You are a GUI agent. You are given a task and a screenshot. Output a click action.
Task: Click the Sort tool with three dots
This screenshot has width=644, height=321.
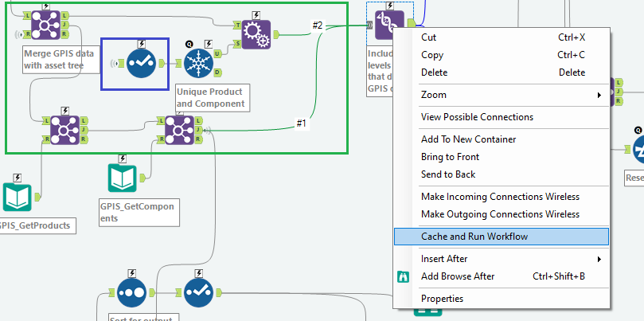coord(132,293)
